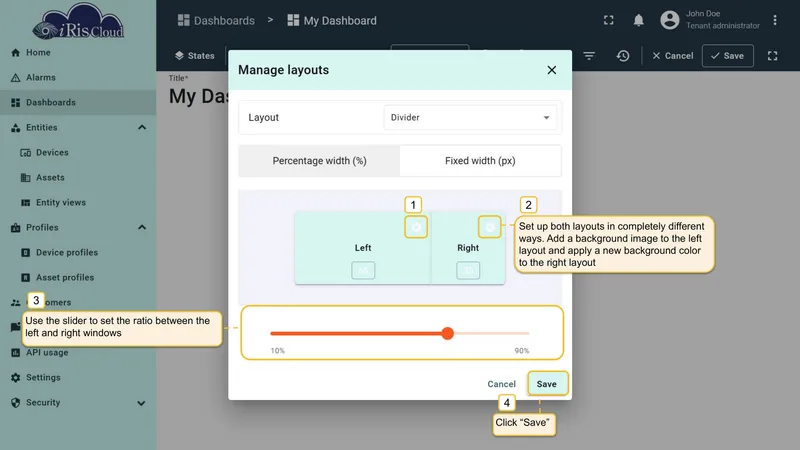This screenshot has height=450, width=800.
Task: Click the Entity views icon
Action: (x=26, y=203)
